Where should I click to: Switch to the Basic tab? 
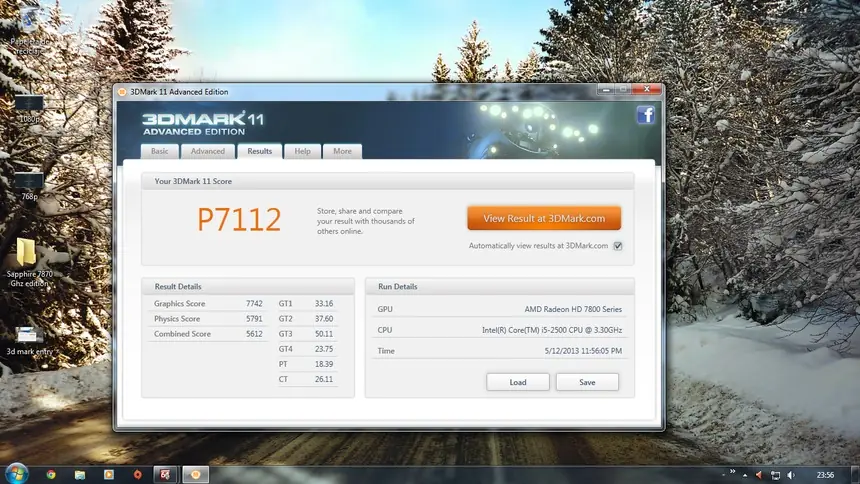(160, 151)
